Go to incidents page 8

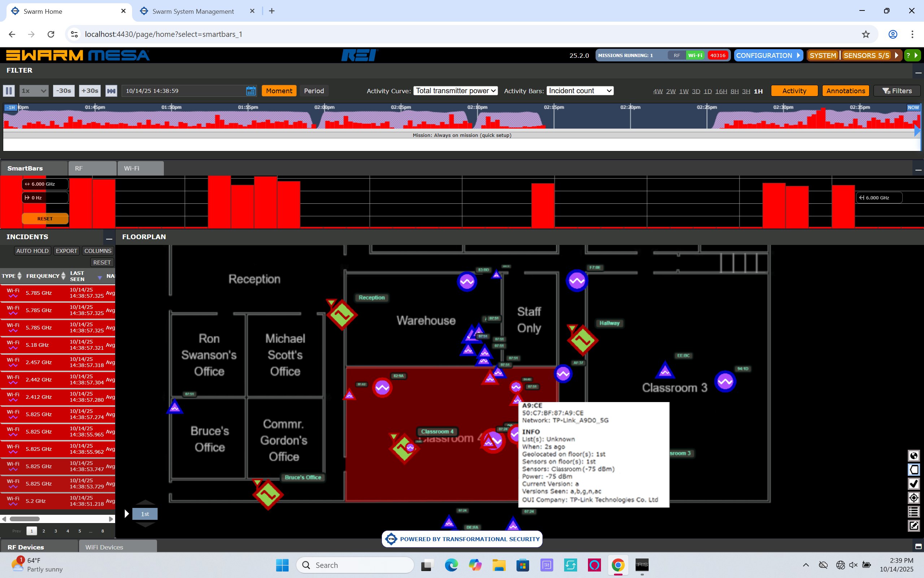(103, 531)
